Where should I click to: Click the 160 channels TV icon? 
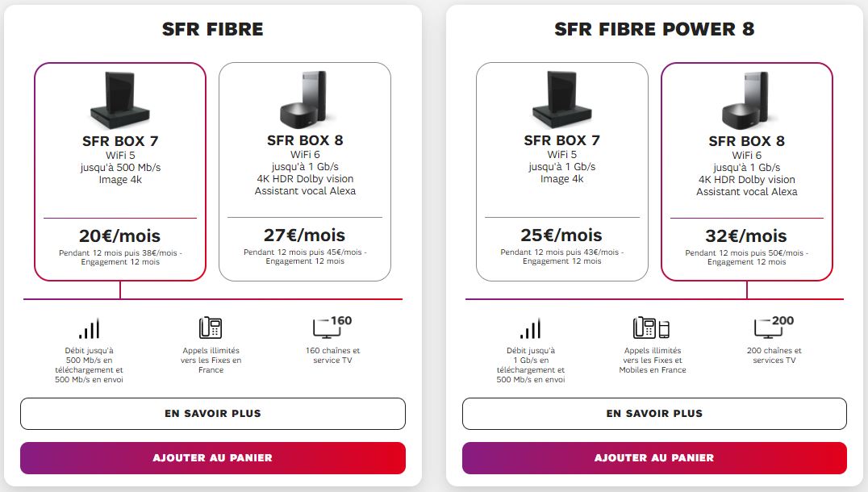[332, 327]
